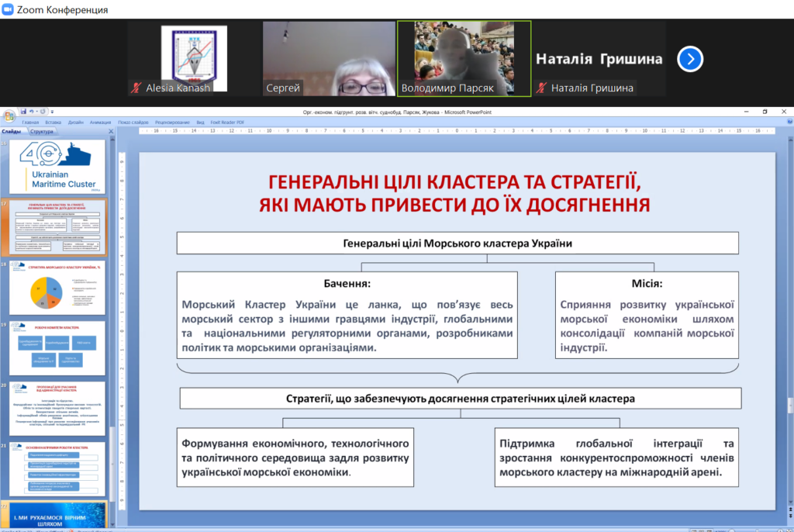Click the Save icon in quick access toolbar
The image size is (794, 532).
click(24, 112)
